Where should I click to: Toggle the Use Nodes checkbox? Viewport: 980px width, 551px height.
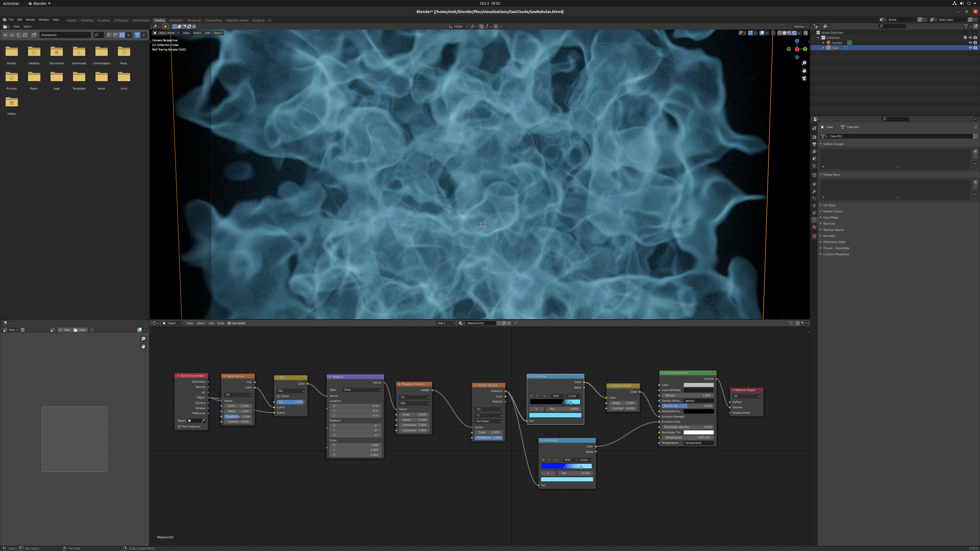[229, 323]
